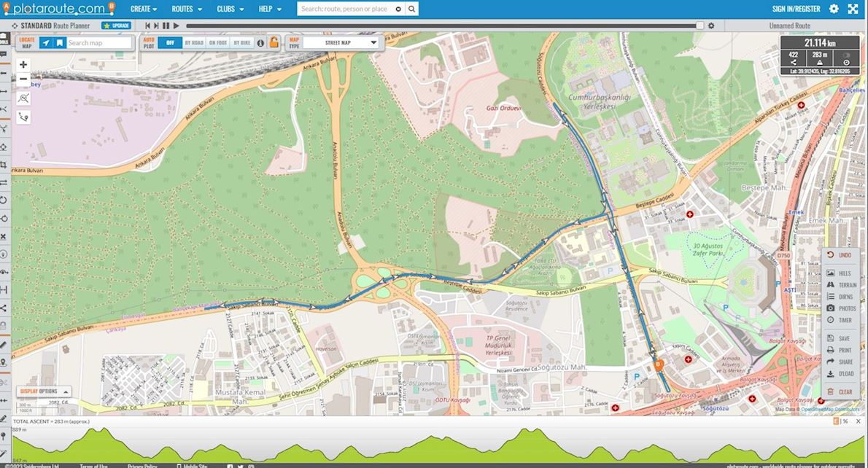
Task: Open saved map bookmarks
Action: pyautogui.click(x=59, y=42)
